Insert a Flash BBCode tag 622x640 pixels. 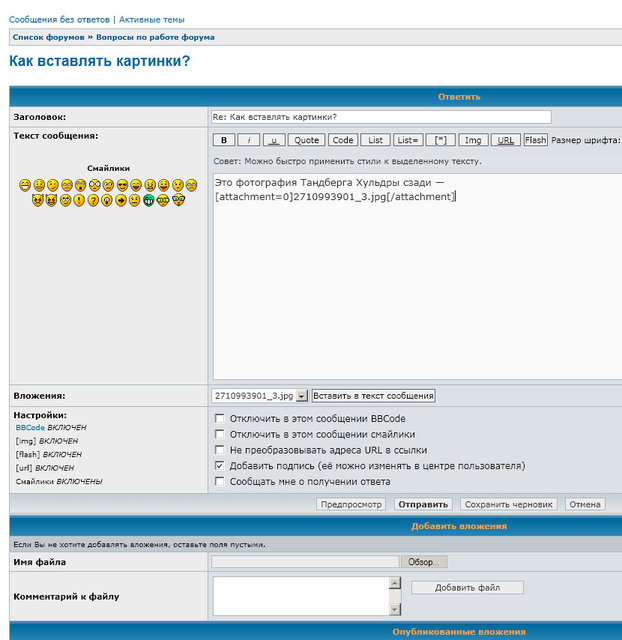[x=535, y=140]
